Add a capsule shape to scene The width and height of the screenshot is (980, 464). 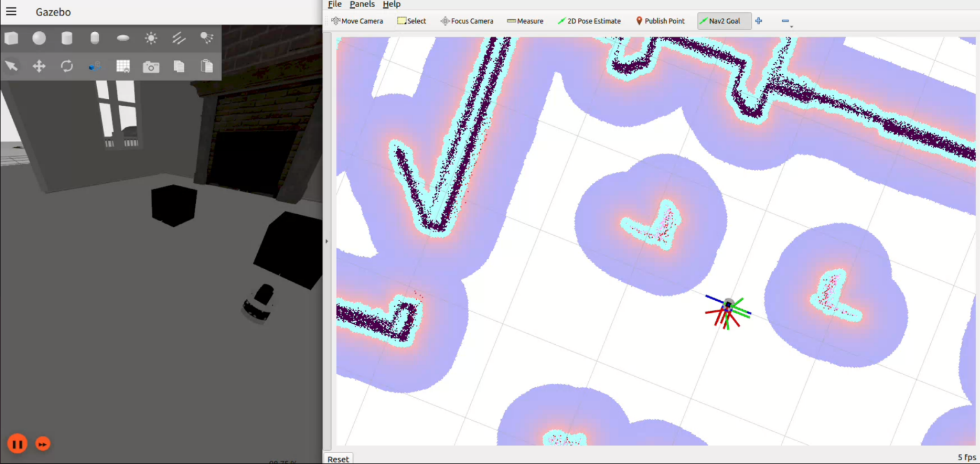tap(95, 38)
